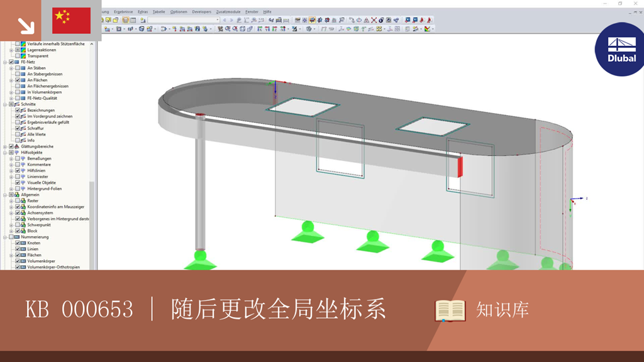Open the Hilfe menu
This screenshot has width=644, height=362.
coord(267,12)
